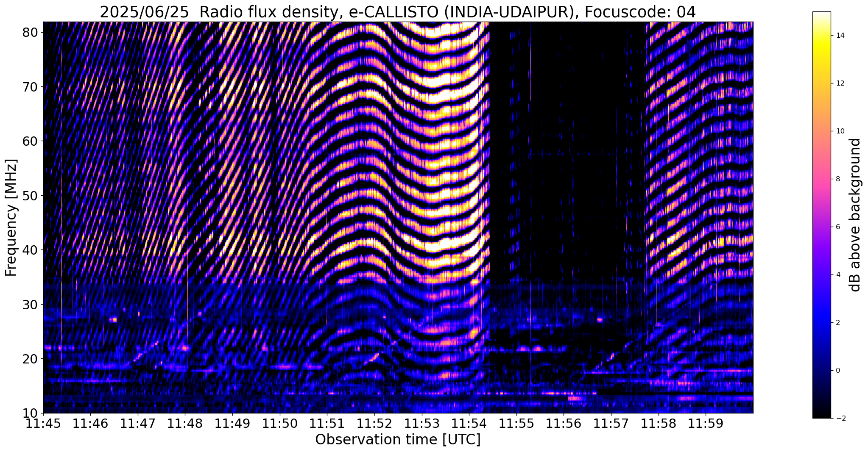
Task: Click the 'Frequency [MHz]' y-axis label
Action: pos(11,218)
